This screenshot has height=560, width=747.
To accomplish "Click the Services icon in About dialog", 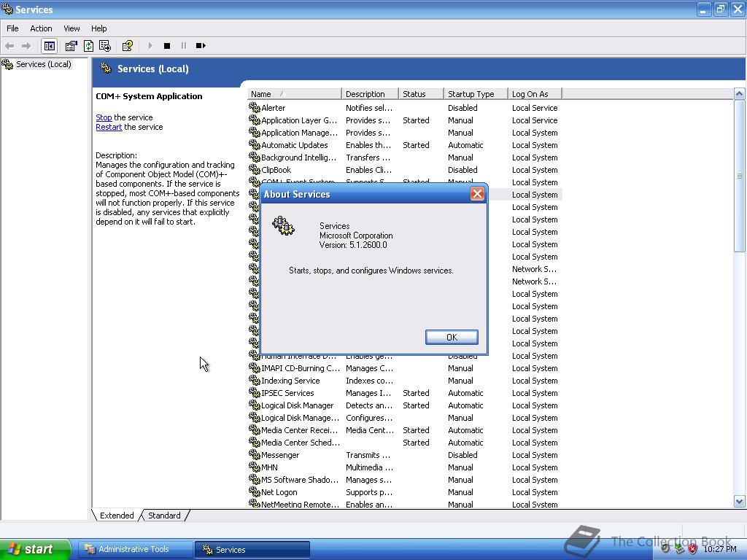I will 284,226.
